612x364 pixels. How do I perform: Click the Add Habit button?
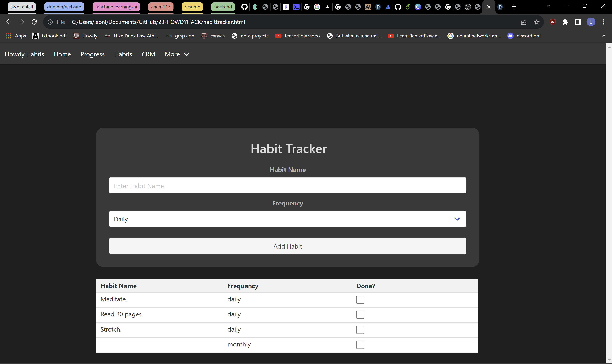288,246
